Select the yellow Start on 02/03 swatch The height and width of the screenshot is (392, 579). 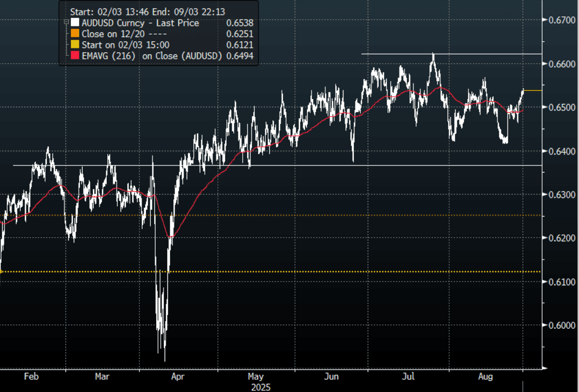pyautogui.click(x=75, y=45)
